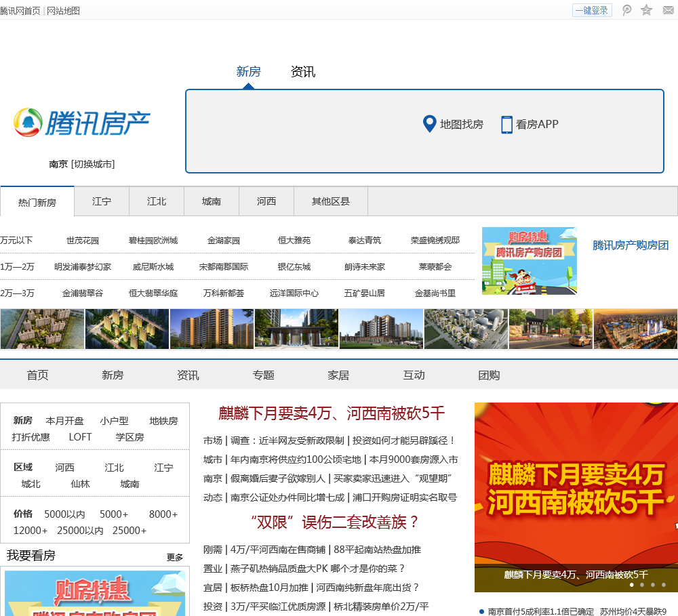Click the last carousel dot on red banner
The image size is (678, 616).
[664, 585]
